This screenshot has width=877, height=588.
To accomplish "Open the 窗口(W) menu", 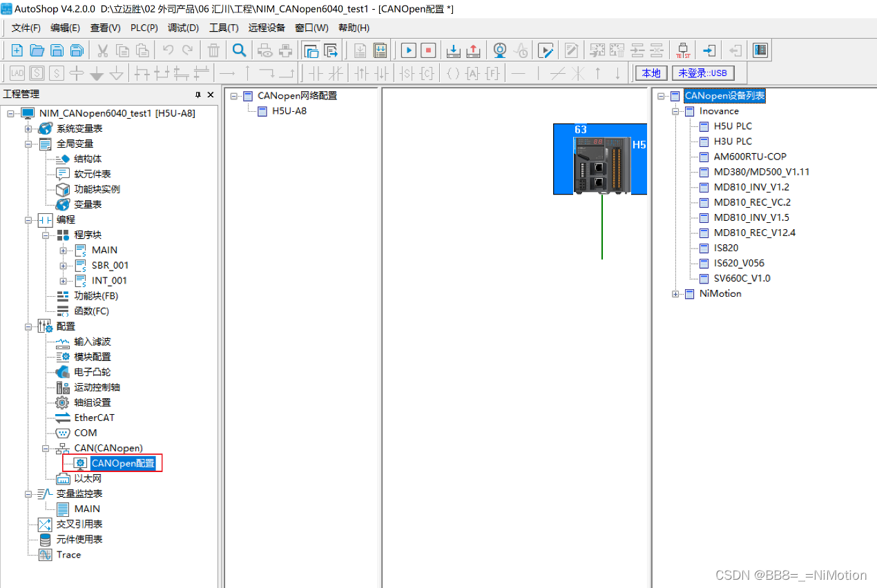I will 311,28.
